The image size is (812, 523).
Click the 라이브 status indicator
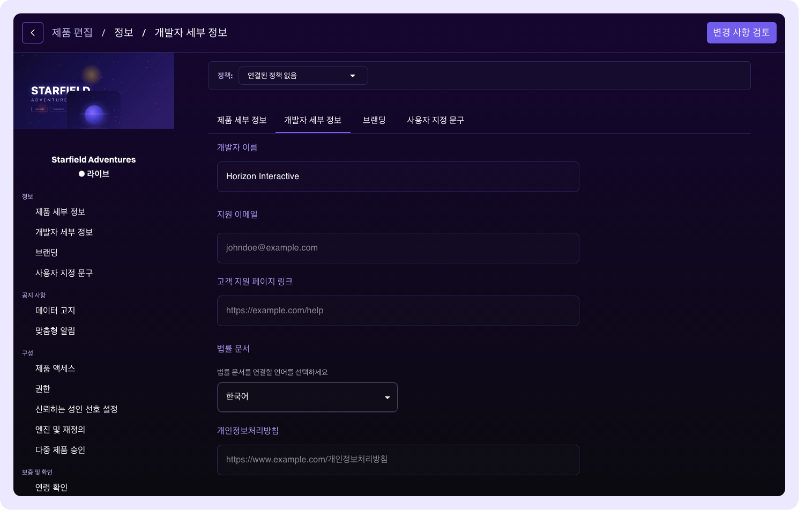click(94, 174)
